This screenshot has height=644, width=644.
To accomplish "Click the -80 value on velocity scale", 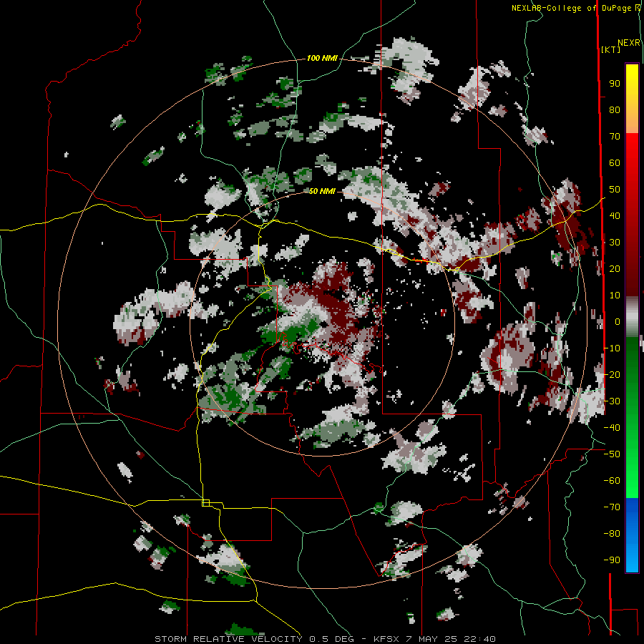I will point(612,534).
